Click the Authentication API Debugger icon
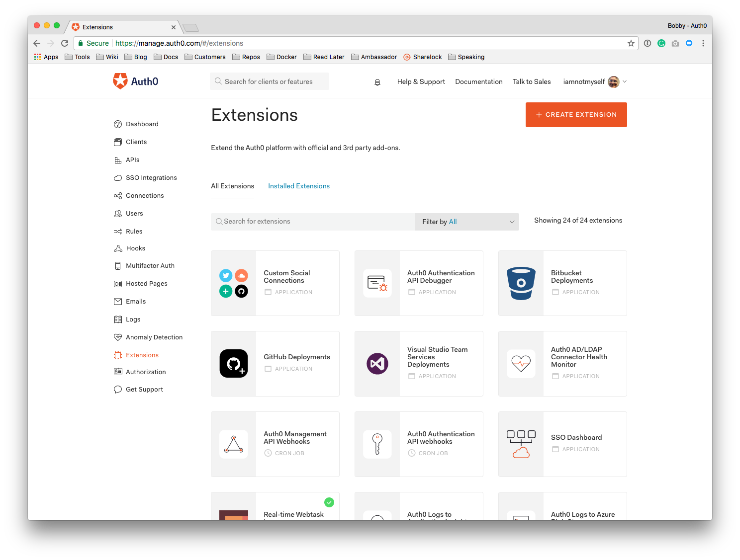The width and height of the screenshot is (740, 560). point(377,283)
